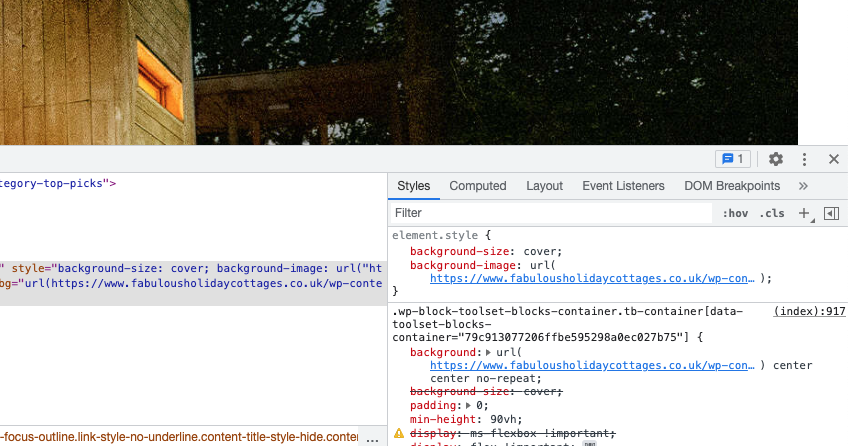This screenshot has width=848, height=446.
Task: Click the breadcrumb ellipsis button
Action: point(372,438)
